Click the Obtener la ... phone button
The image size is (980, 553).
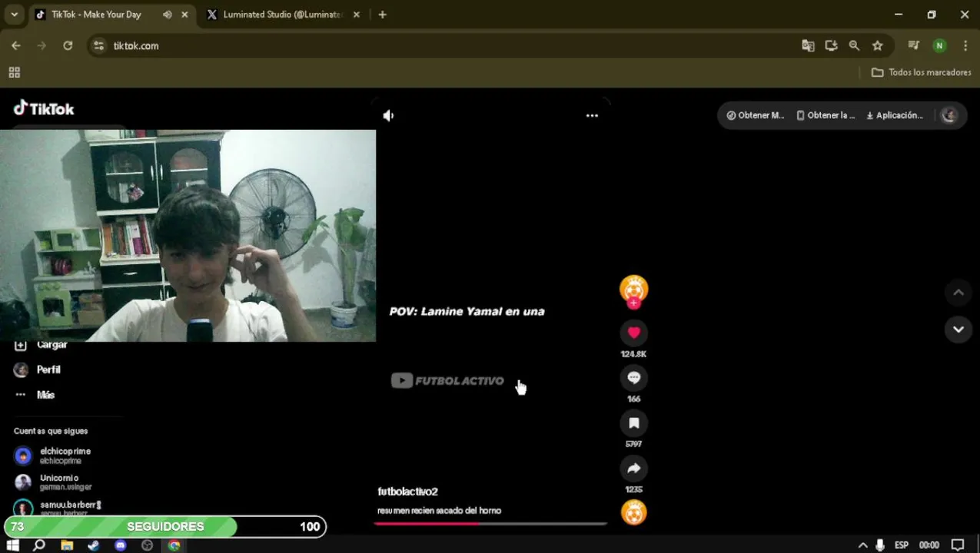pyautogui.click(x=826, y=115)
